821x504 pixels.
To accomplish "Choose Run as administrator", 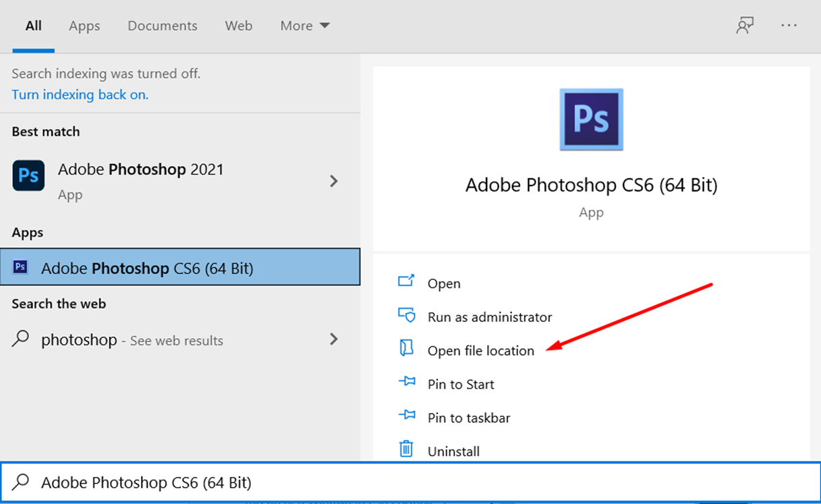I will point(490,317).
